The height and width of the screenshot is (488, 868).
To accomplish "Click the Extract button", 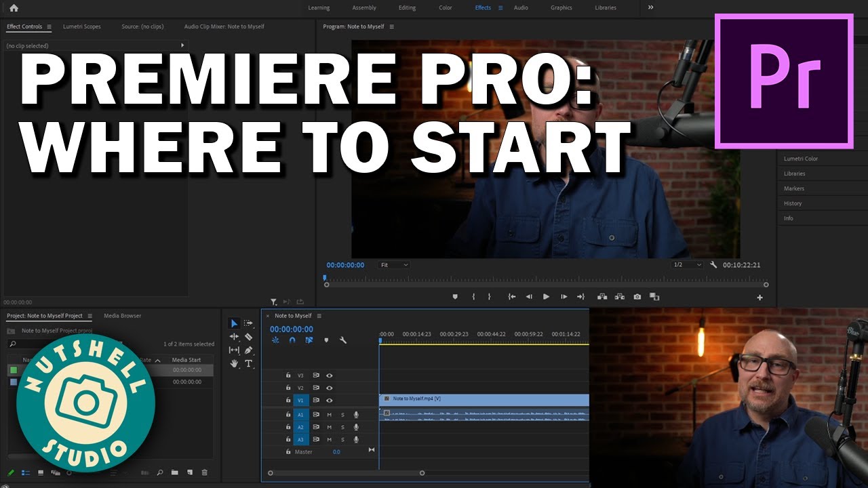I will pos(619,297).
